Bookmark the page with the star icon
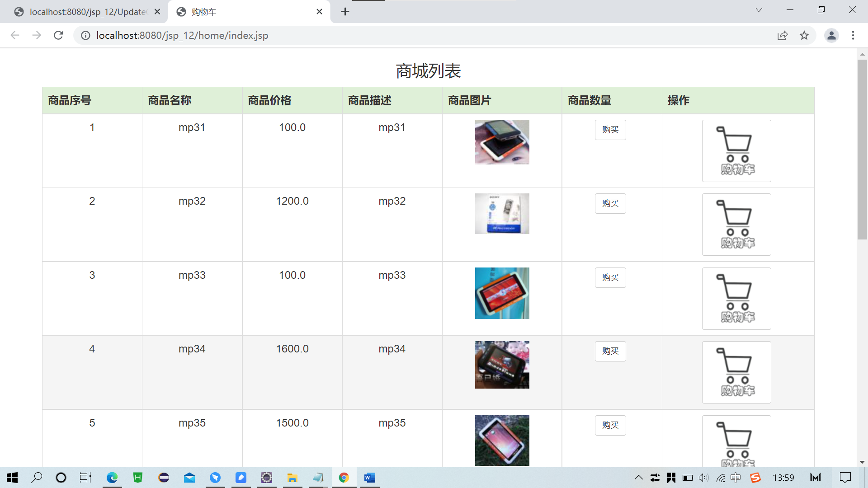This screenshot has height=488, width=868. pos(804,35)
